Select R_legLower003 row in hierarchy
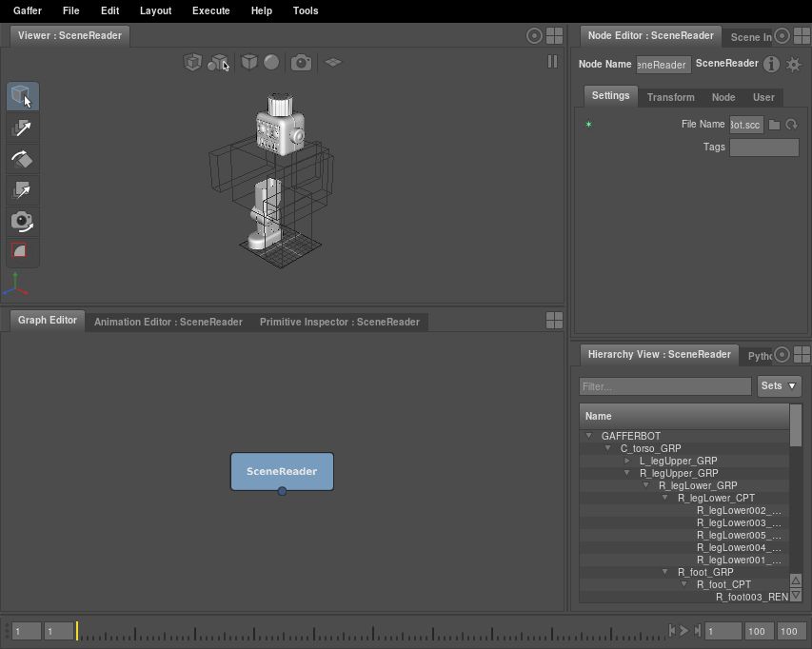The width and height of the screenshot is (812, 649). point(684,522)
